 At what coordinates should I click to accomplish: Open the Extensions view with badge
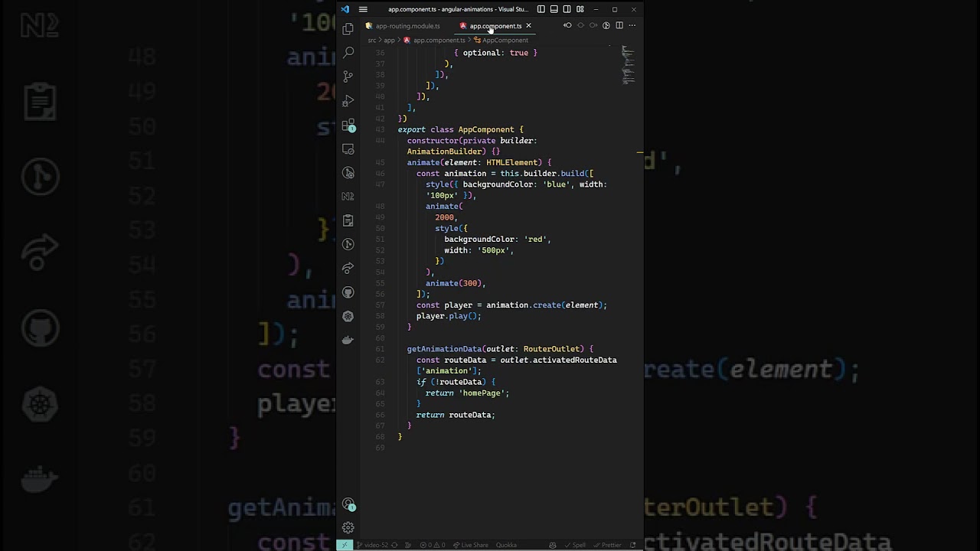(x=348, y=125)
